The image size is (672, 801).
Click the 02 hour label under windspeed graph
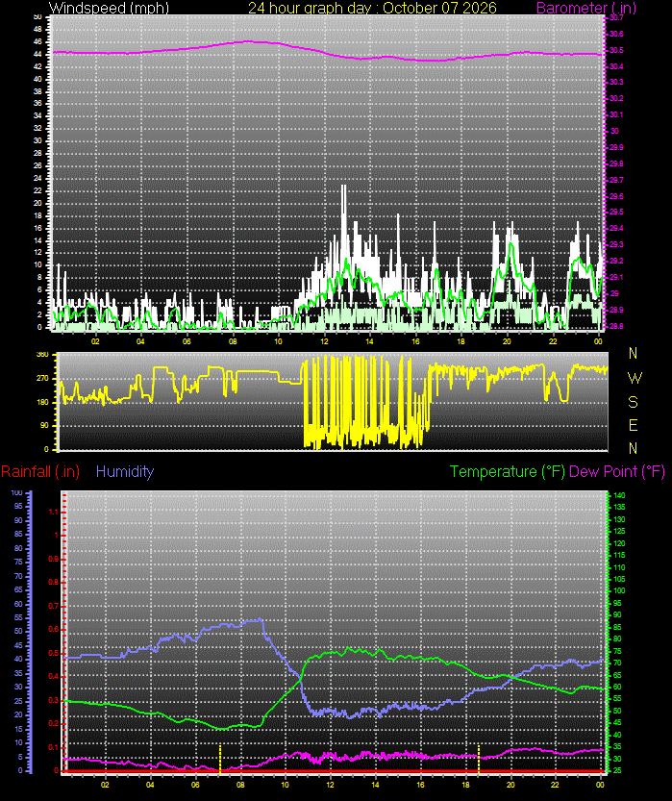(x=95, y=341)
